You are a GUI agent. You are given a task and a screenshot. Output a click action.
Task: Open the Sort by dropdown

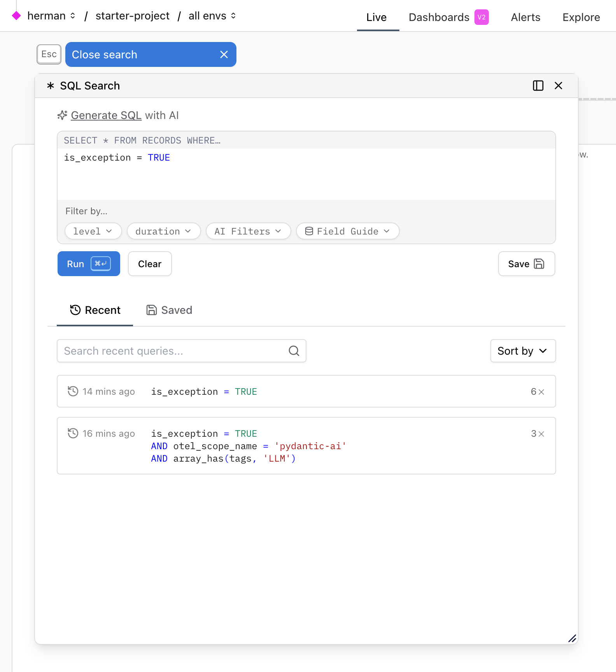523,351
